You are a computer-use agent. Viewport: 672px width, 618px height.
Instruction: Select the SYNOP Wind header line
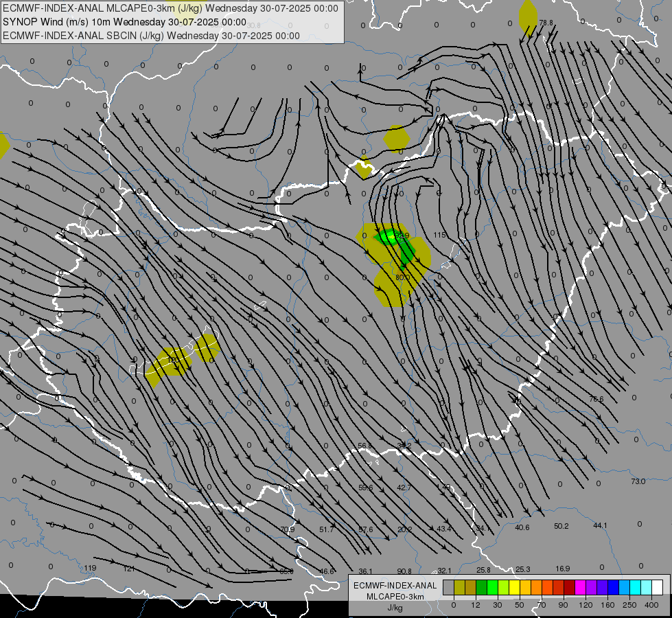pyautogui.click(x=124, y=22)
